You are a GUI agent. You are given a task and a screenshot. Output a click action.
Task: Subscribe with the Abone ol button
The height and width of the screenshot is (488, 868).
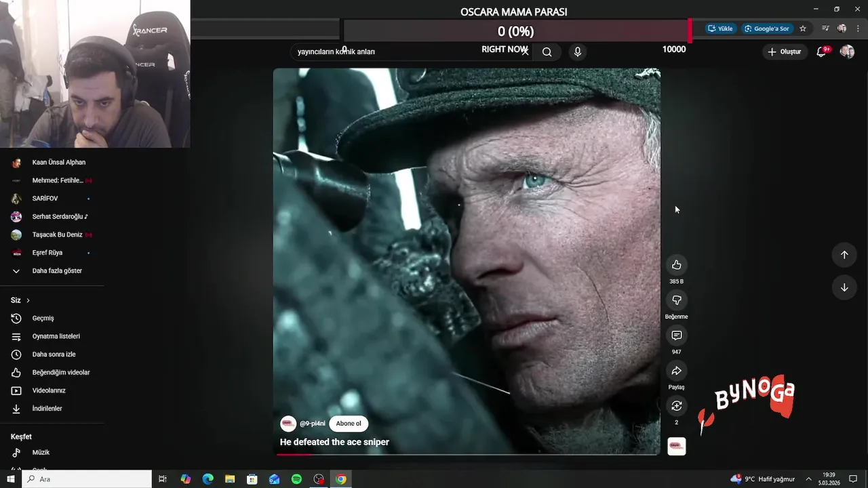[349, 424]
